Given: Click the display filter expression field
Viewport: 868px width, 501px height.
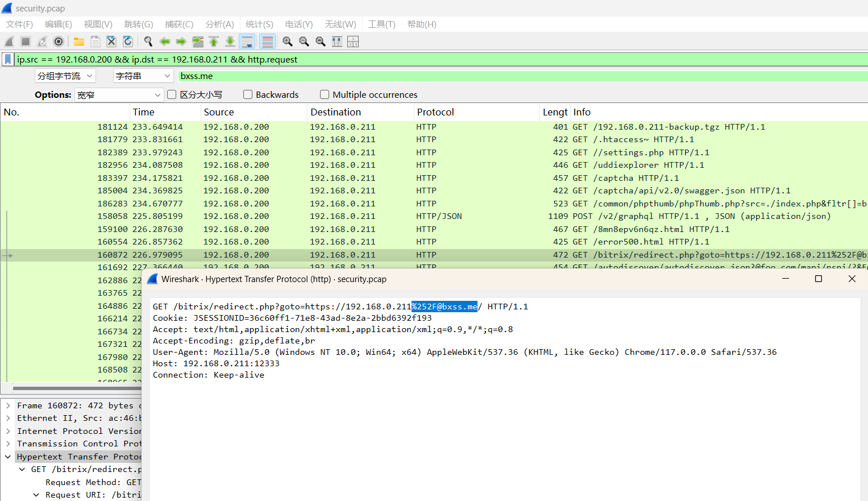Looking at the screenshot, I should coord(441,59).
